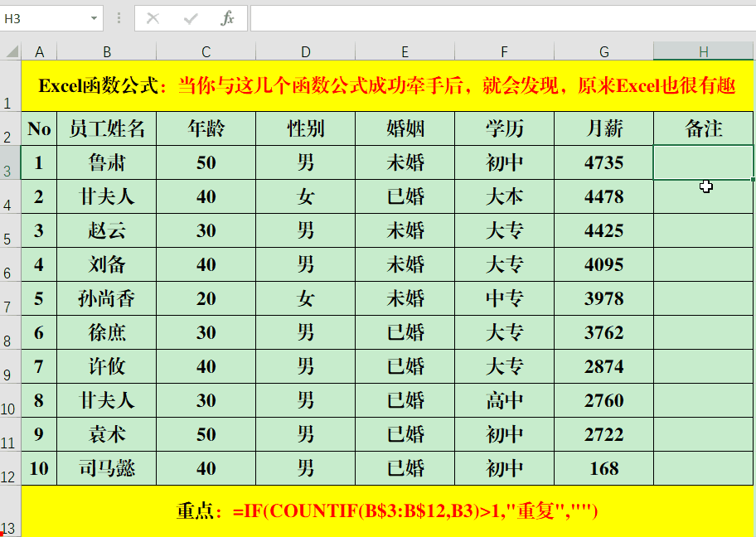Select column B header

pos(106,52)
